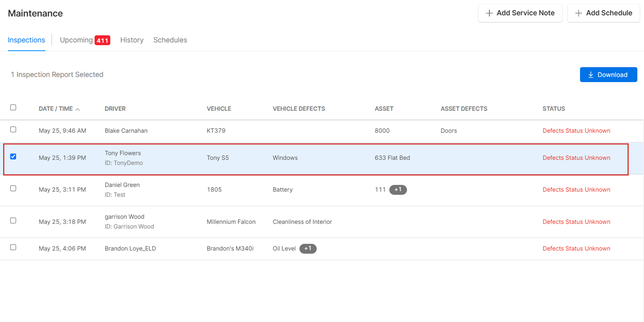This screenshot has width=644, height=322.
Task: Click the red 411 upcoming count badge
Action: [103, 41]
